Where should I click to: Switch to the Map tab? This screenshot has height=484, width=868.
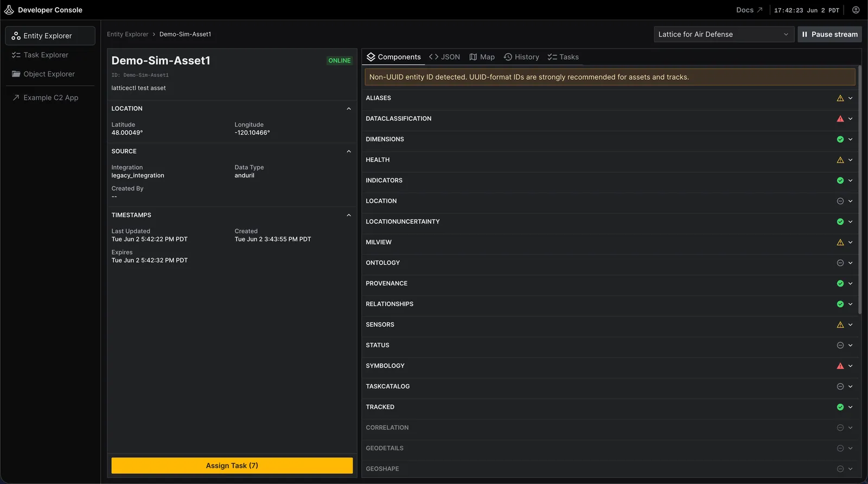(482, 57)
